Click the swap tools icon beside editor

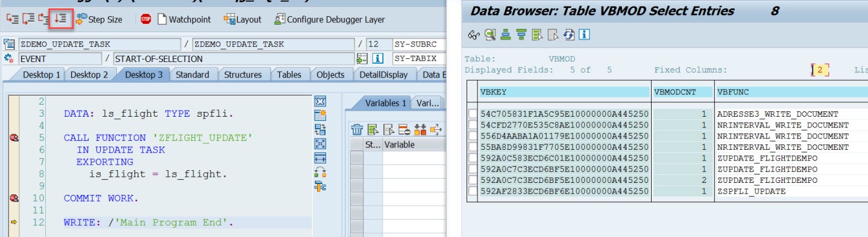point(320,173)
